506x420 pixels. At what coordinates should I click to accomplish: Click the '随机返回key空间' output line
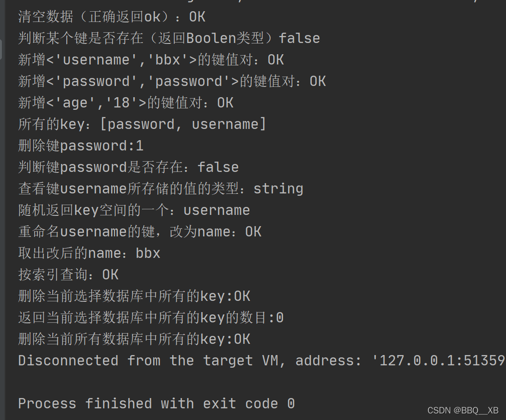coord(134,210)
